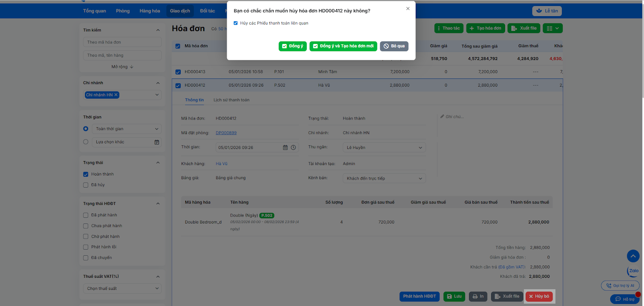Click the red Hủy bỏ button
Viewport: 644px width, 306px height.
(539, 296)
